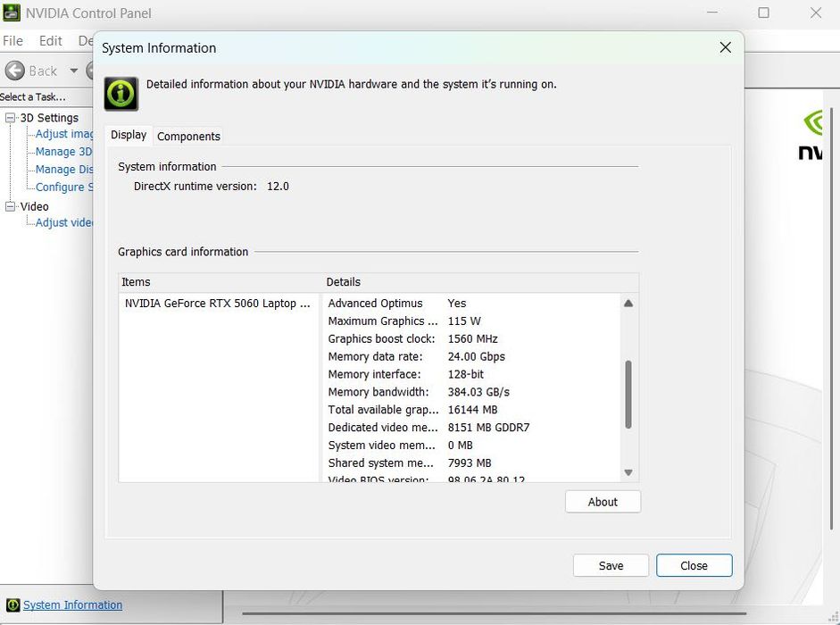Open the System Information link
The width and height of the screenshot is (840, 625).
click(x=73, y=605)
